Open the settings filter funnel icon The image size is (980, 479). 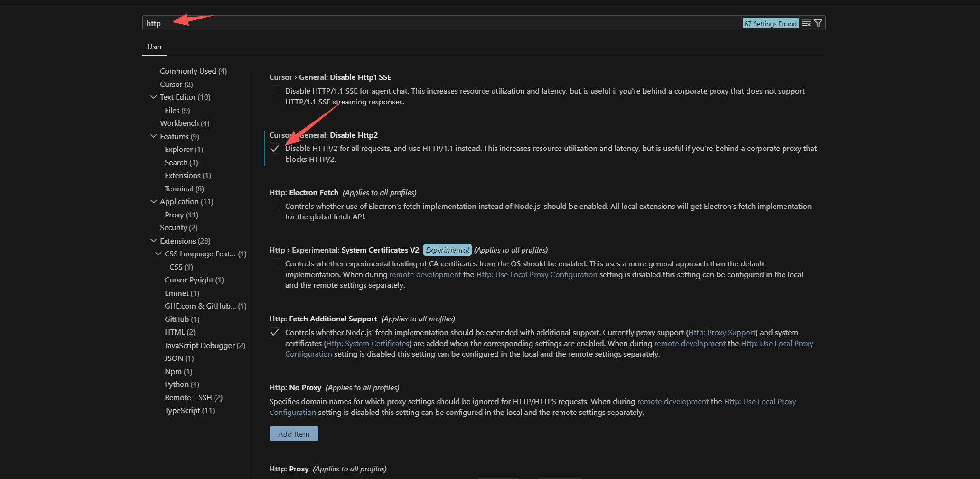(x=818, y=23)
